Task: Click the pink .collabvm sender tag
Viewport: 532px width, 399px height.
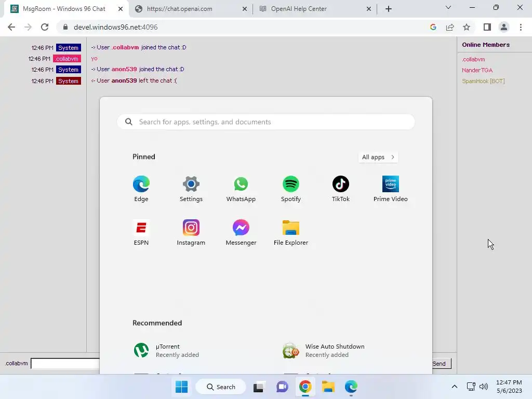Action: pyautogui.click(x=67, y=59)
